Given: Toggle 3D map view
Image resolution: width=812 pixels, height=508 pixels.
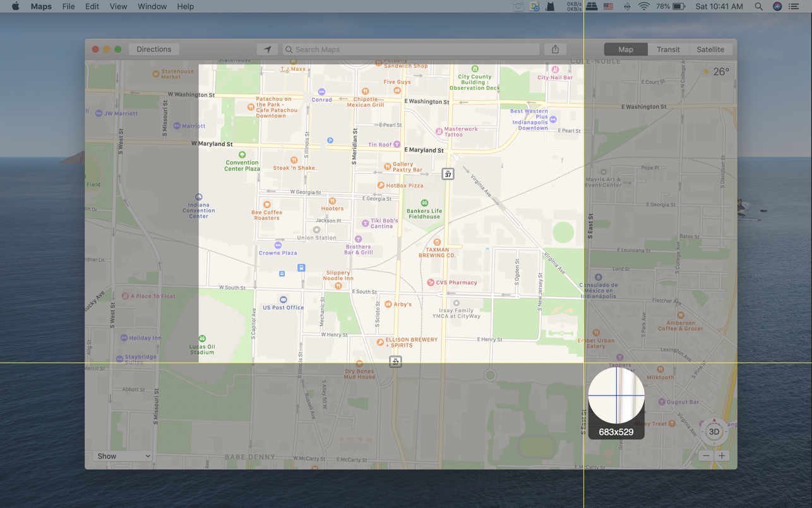Looking at the screenshot, I should tap(713, 431).
